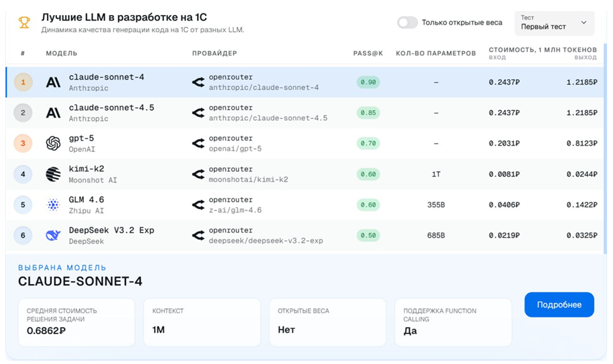This screenshot has height=364, width=613.
Task: Select the kimi-k2 model row name
Action: tap(83, 169)
